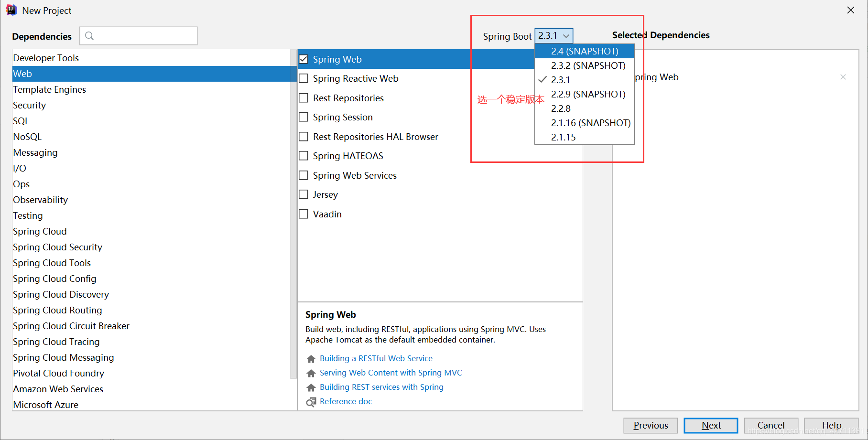The image size is (868, 440).
Task: Choose version 2.4 (SNAPSHOT) from list
Action: (585, 51)
